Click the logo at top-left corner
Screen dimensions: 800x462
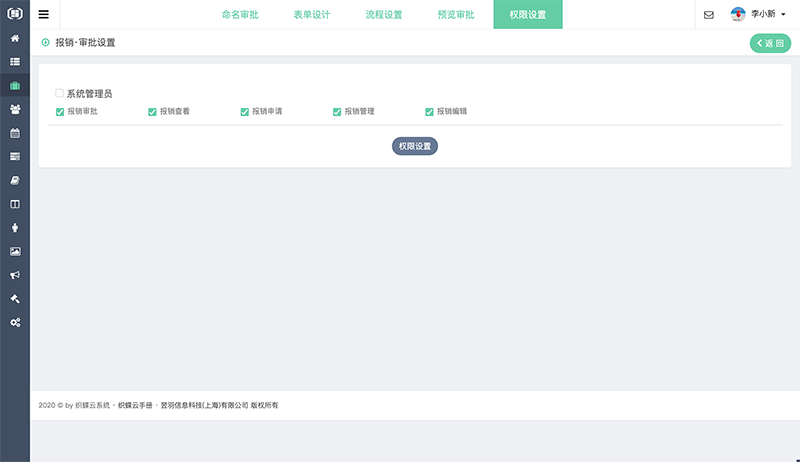15,14
